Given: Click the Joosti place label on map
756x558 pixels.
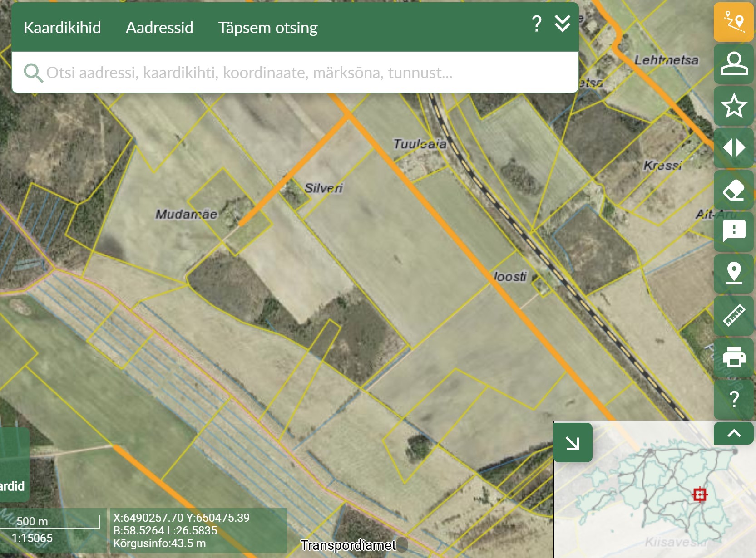Looking at the screenshot, I should pyautogui.click(x=510, y=276).
